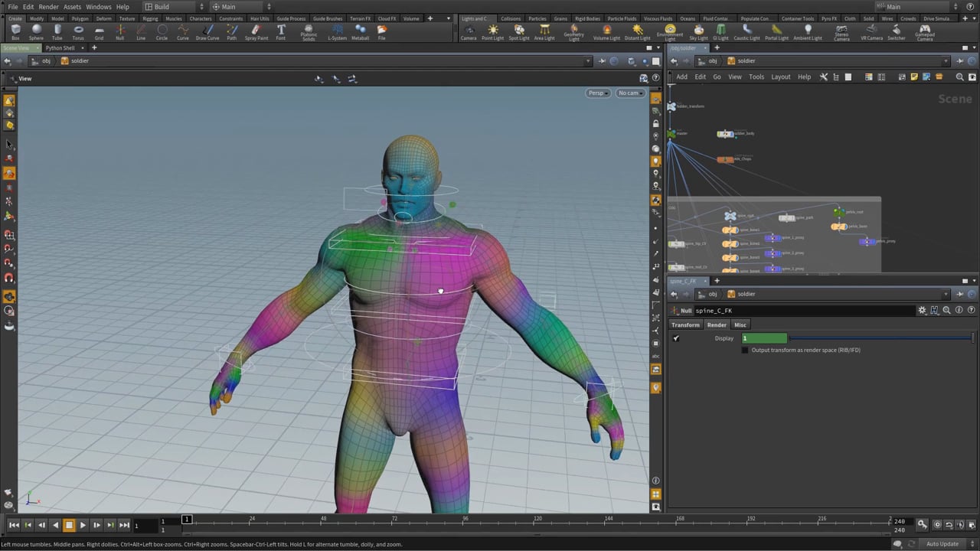Select the Sphere tool on the Create shelf
980x551 pixels.
pos(36,31)
